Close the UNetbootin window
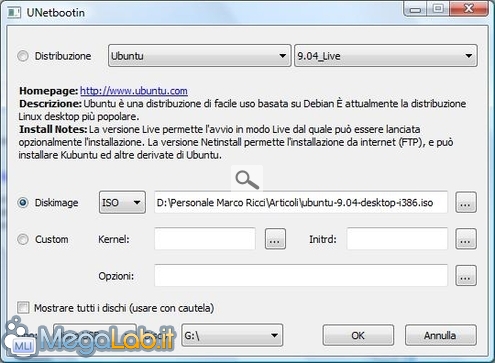The image size is (495, 363). point(468,9)
